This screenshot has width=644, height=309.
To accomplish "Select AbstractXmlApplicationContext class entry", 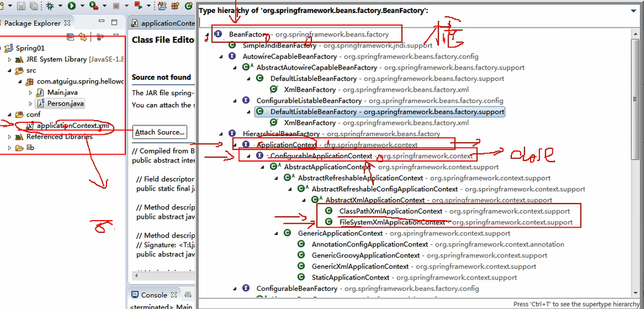I will (x=375, y=200).
